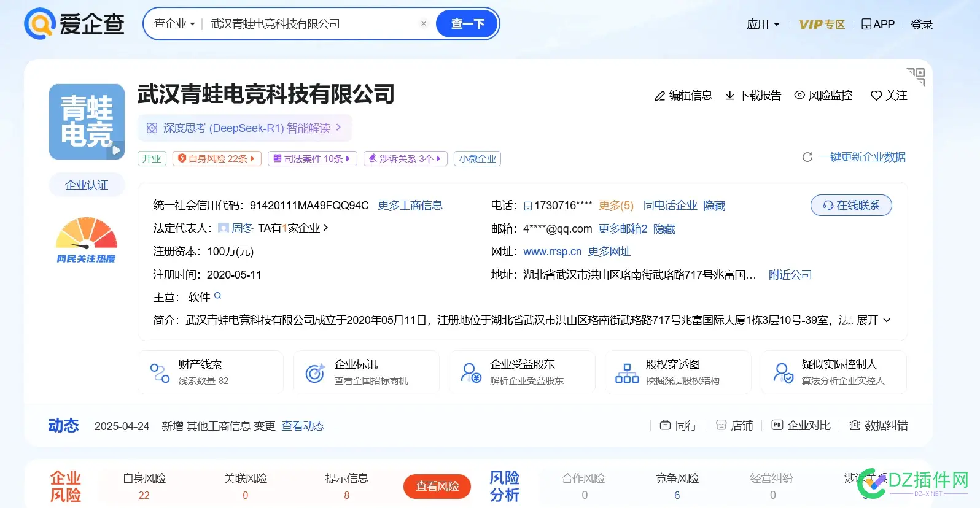The image size is (980, 508).
Task: Open 更多工商信息 link
Action: [x=410, y=206]
